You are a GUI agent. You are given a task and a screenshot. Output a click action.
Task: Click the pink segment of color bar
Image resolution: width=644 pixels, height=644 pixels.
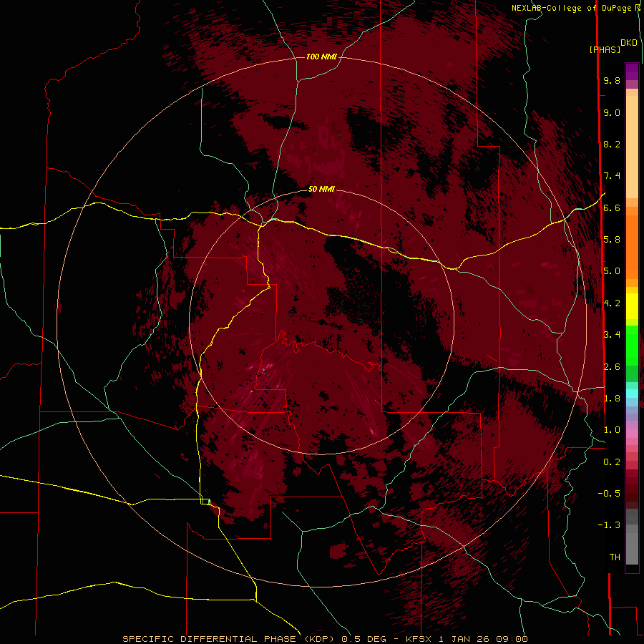tap(632, 434)
